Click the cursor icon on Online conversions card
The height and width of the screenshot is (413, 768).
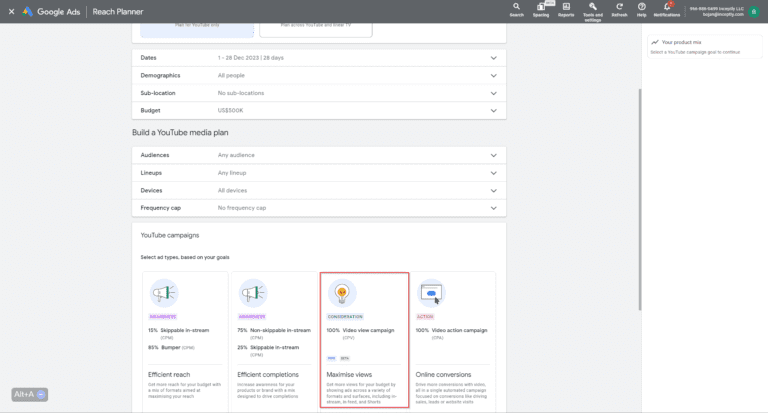431,293
